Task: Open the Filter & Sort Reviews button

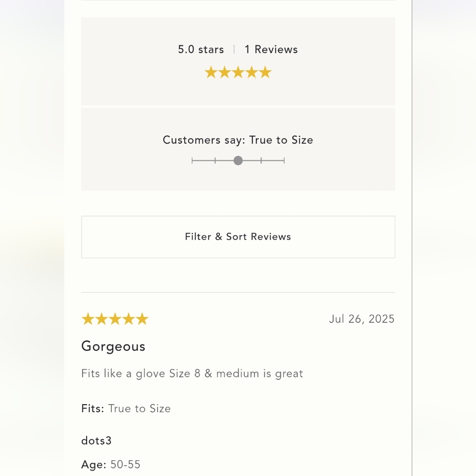Action: (238, 237)
